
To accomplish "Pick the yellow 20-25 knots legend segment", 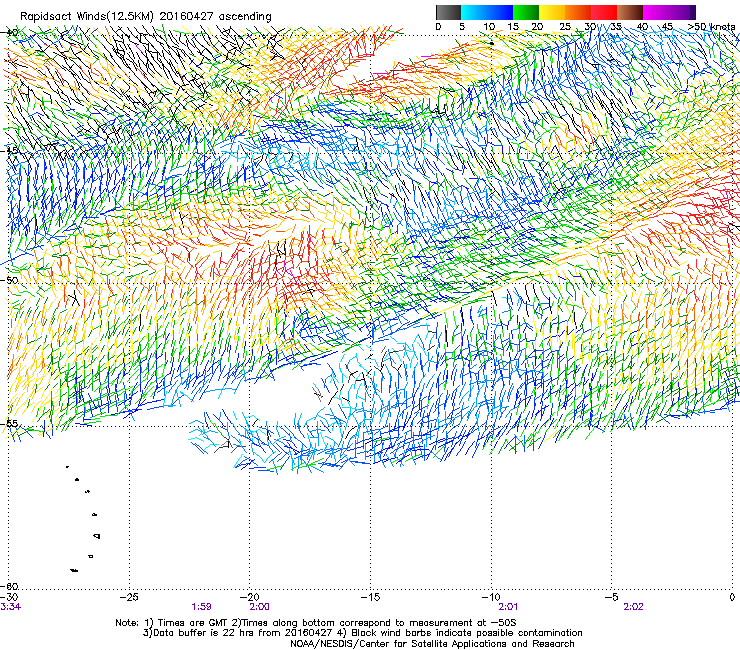I will pos(552,12).
